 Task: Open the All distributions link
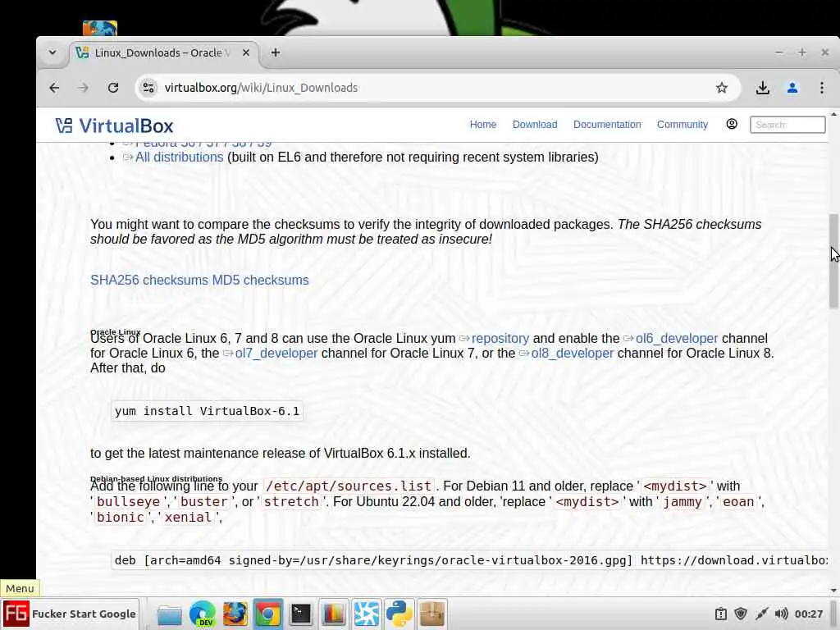click(179, 157)
